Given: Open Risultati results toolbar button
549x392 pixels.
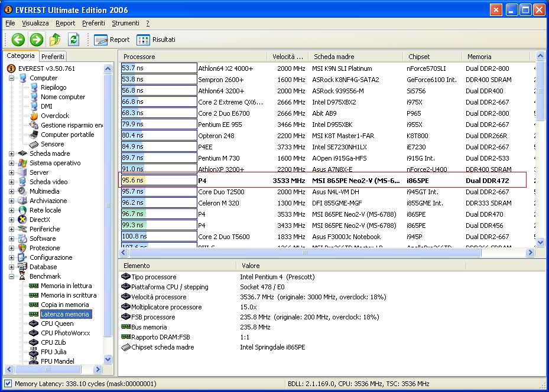Looking at the screenshot, I should (156, 40).
